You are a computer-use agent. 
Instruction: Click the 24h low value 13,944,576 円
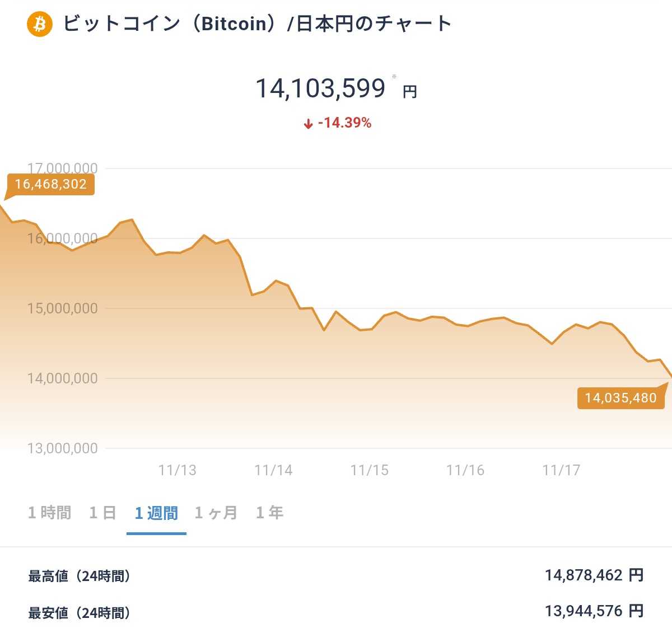[594, 611]
